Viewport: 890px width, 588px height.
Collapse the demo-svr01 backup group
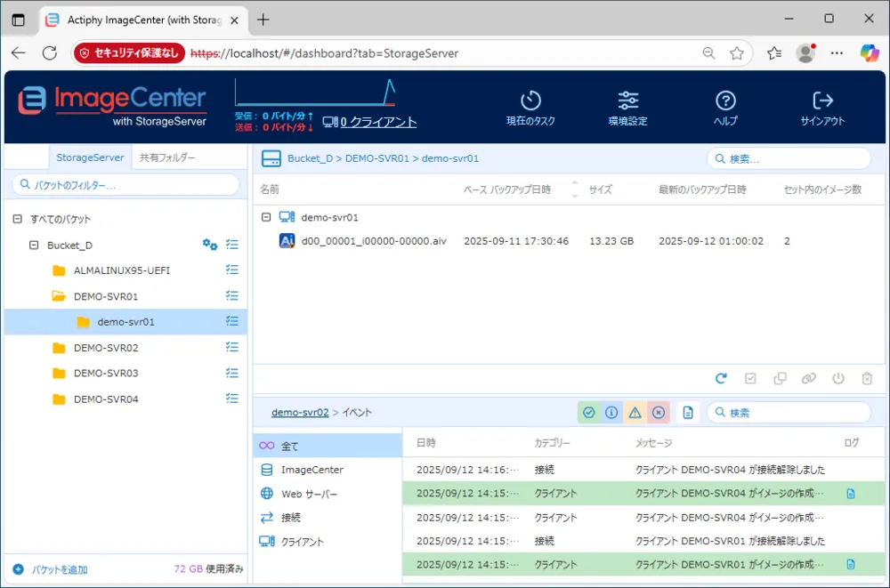(268, 216)
